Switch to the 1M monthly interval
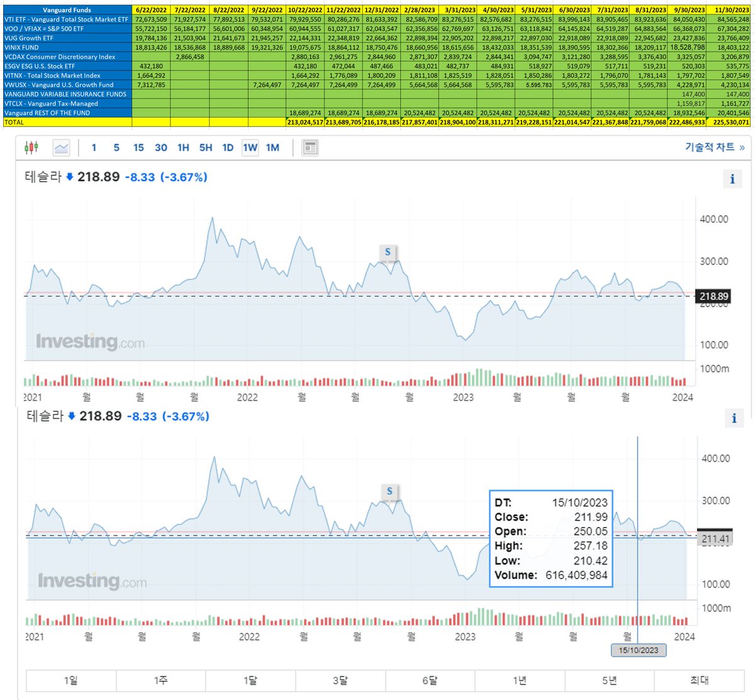755x700 pixels. coord(272,147)
